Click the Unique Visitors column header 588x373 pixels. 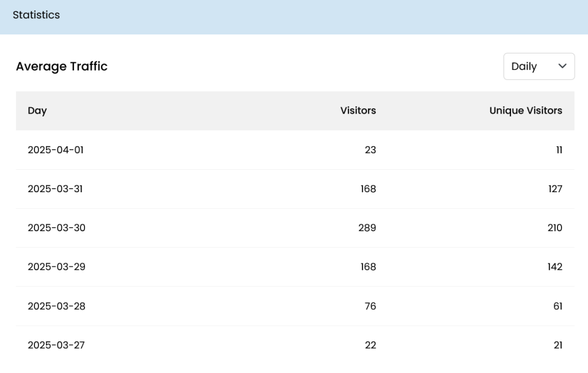point(525,111)
